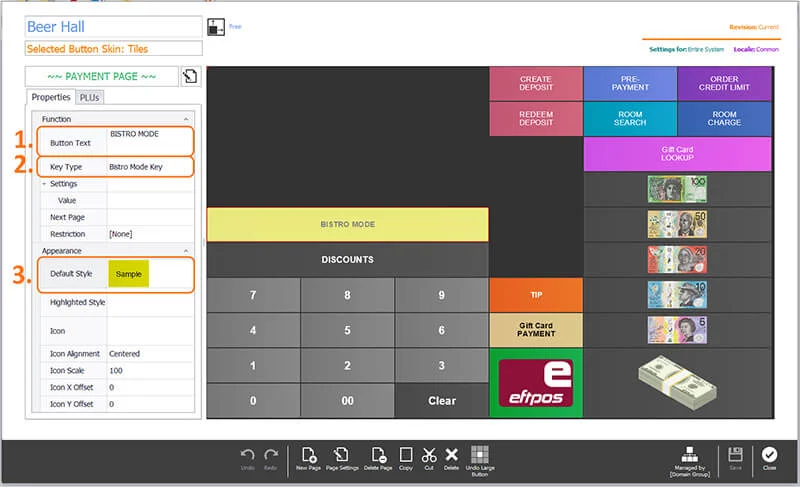This screenshot has height=487, width=800.
Task: Select the yellow BISTRO MODE button
Action: pyautogui.click(x=347, y=224)
